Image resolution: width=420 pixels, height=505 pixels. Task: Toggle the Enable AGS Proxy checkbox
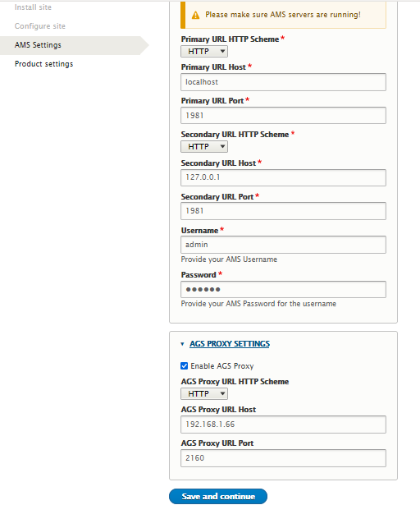point(184,366)
